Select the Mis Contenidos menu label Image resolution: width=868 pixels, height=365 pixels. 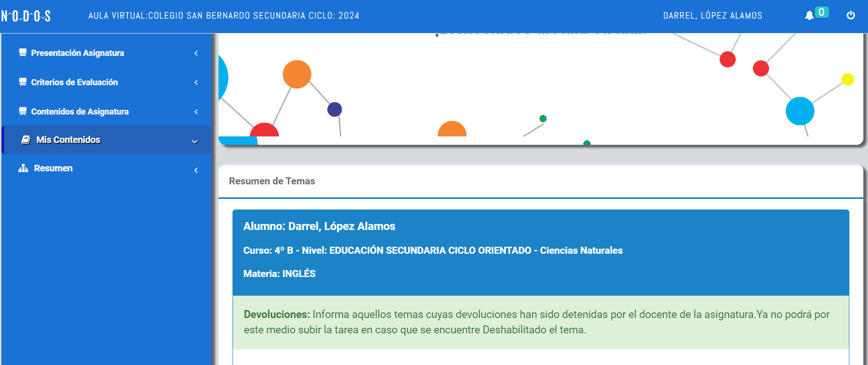click(68, 140)
